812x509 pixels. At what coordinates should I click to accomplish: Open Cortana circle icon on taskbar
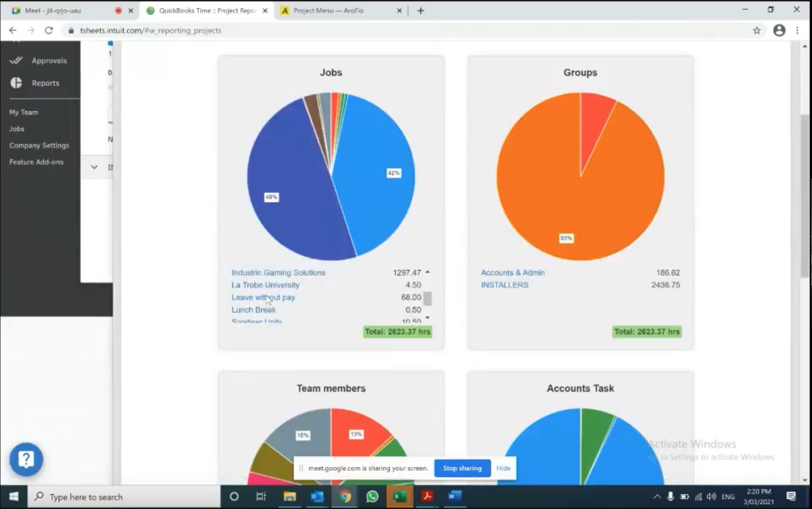234,497
